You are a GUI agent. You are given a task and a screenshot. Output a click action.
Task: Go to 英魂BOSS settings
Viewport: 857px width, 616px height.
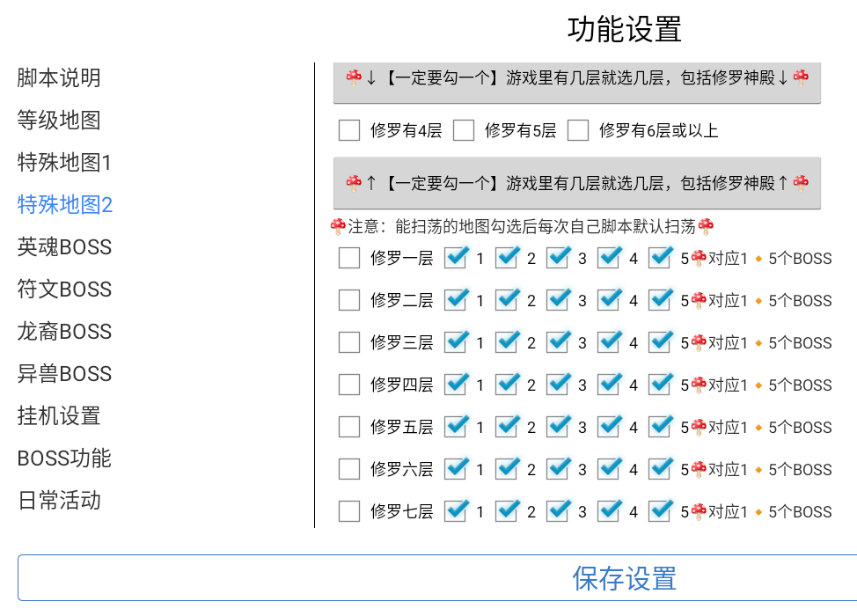pos(64,247)
